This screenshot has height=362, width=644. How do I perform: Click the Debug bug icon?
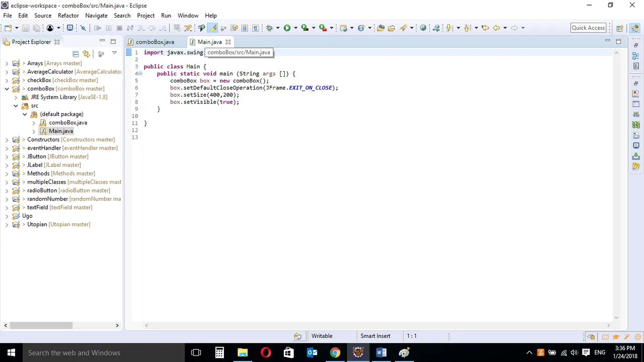click(269, 28)
